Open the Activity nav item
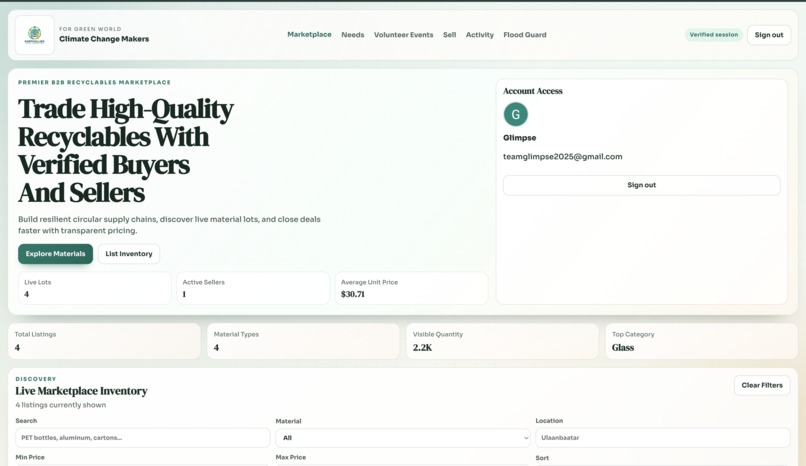 click(480, 35)
